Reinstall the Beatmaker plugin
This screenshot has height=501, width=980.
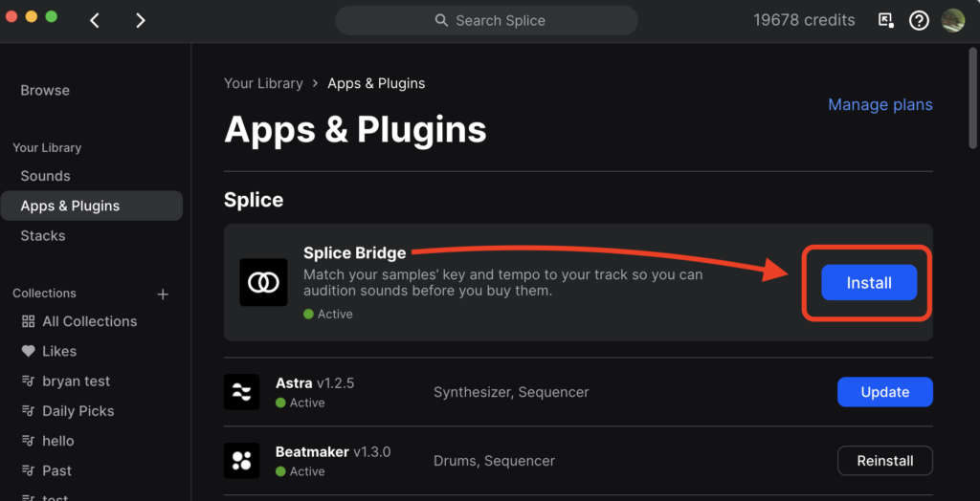[x=885, y=461]
